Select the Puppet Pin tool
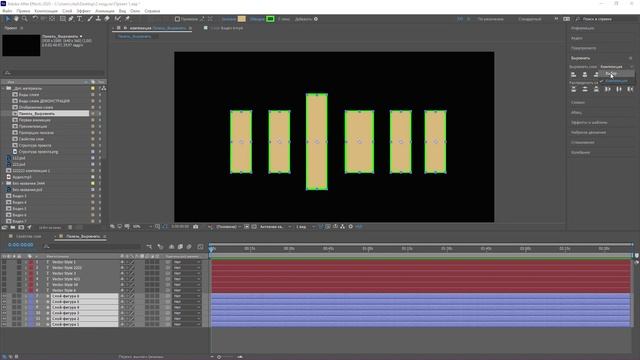Screen dimensions: 640x360 127,19
